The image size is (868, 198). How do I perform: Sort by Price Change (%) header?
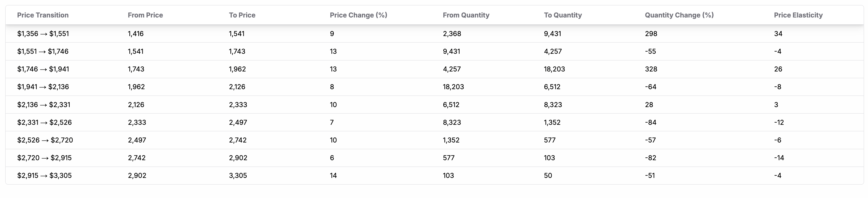click(x=358, y=15)
